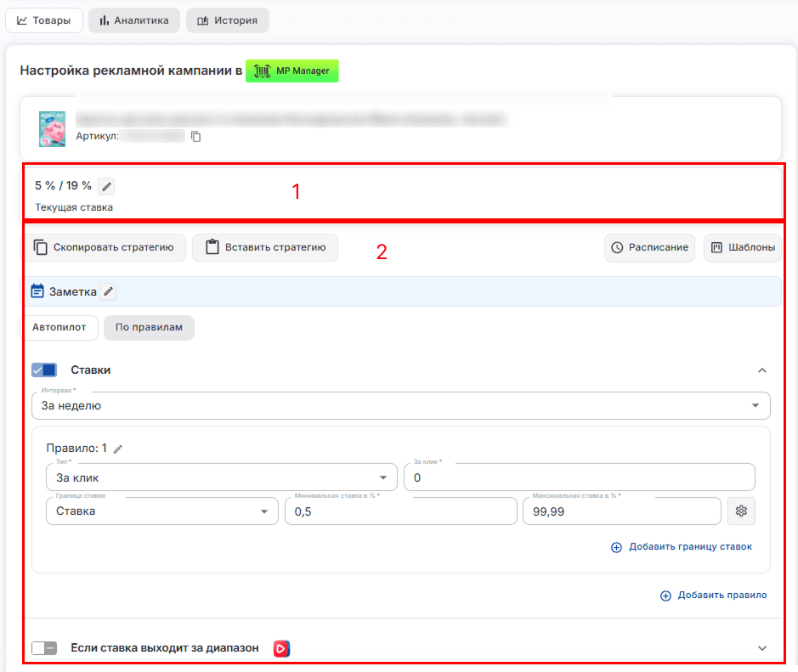This screenshot has height=672, width=798.
Task: Collapse the Ставки section chevron
Action: [x=761, y=370]
